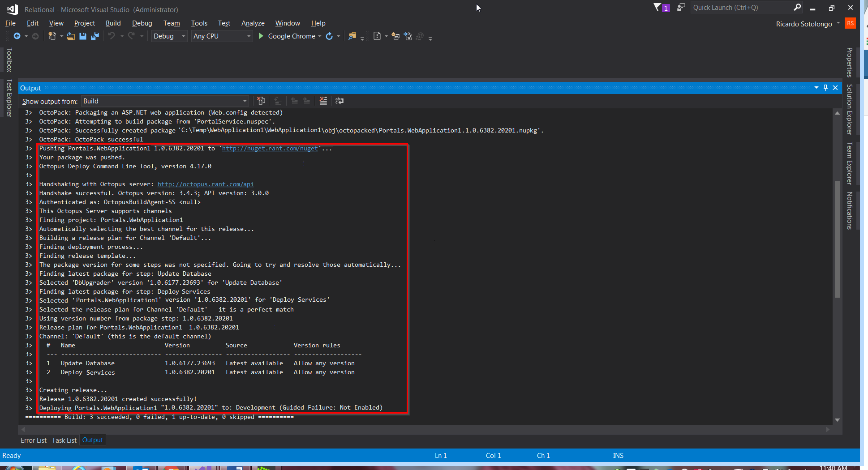868x470 pixels.
Task: Open the Properties side tab
Action: click(x=849, y=62)
